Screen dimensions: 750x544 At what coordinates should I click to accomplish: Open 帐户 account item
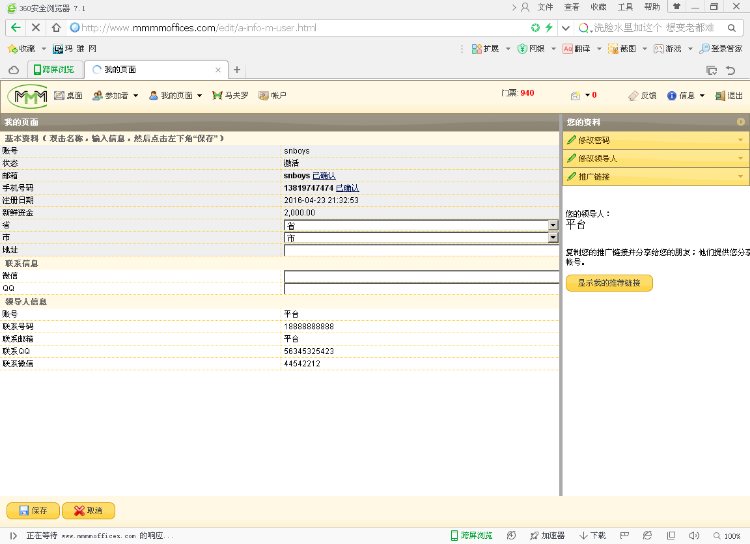pos(272,96)
